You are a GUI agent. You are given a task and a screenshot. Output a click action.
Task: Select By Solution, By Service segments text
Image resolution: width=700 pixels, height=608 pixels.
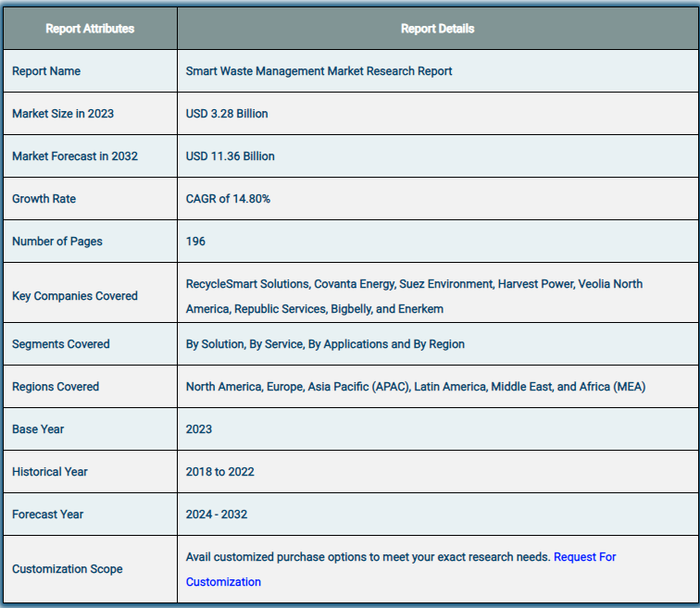point(325,344)
